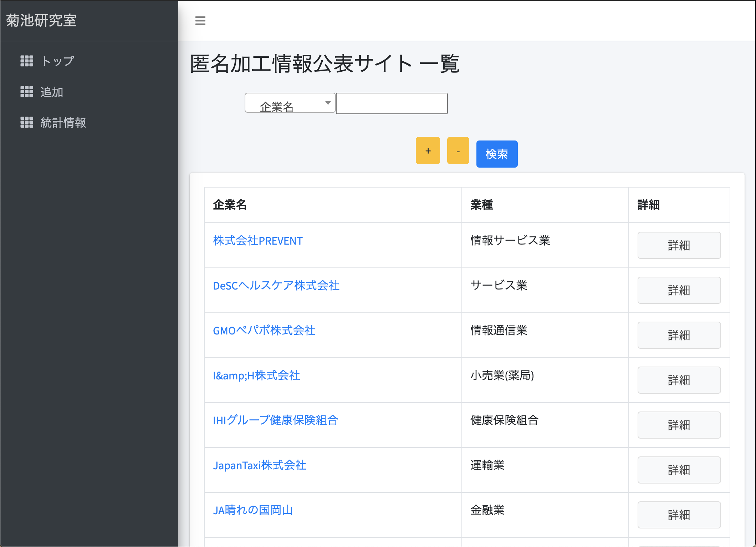This screenshot has height=547, width=756.
Task: Go to 統計情報 sidebar page
Action: tap(63, 122)
